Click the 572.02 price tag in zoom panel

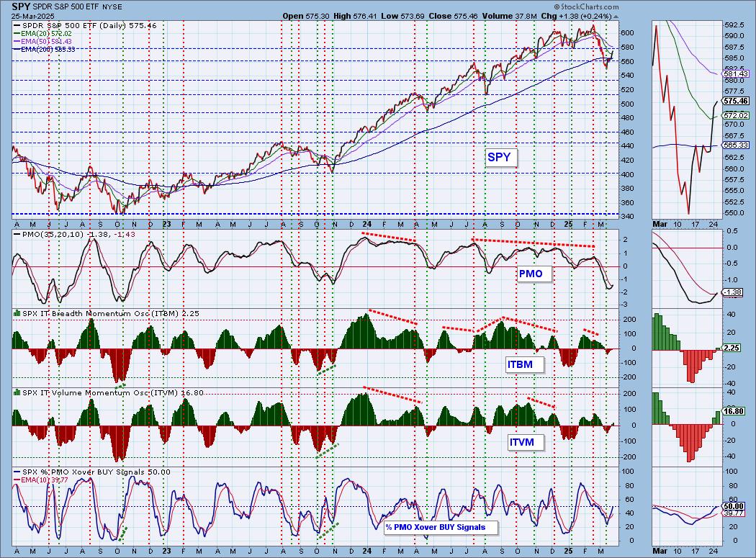click(x=735, y=115)
